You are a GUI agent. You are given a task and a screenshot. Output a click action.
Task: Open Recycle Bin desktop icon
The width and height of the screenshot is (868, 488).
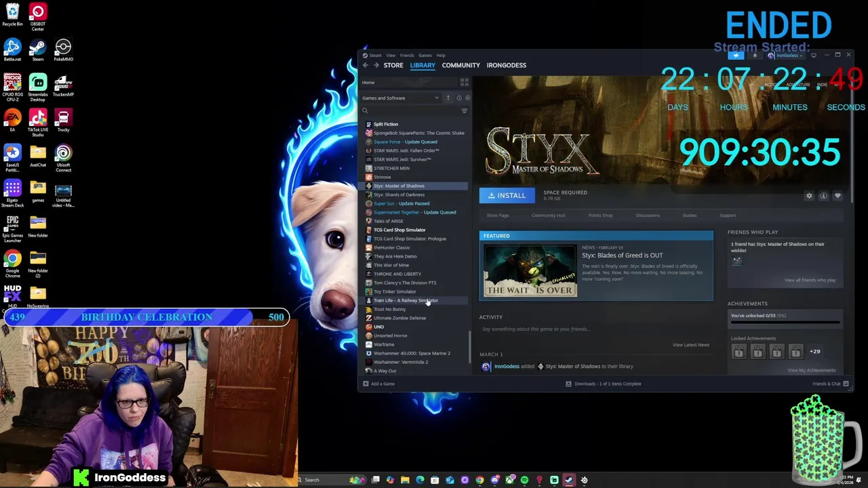pos(12,15)
